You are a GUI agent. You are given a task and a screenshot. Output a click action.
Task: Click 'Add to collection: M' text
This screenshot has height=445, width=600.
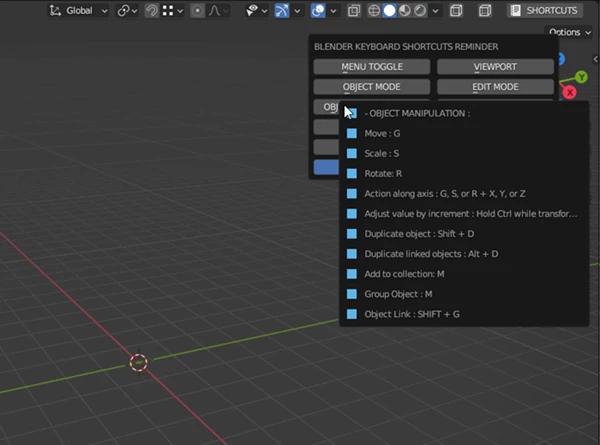[x=404, y=274]
